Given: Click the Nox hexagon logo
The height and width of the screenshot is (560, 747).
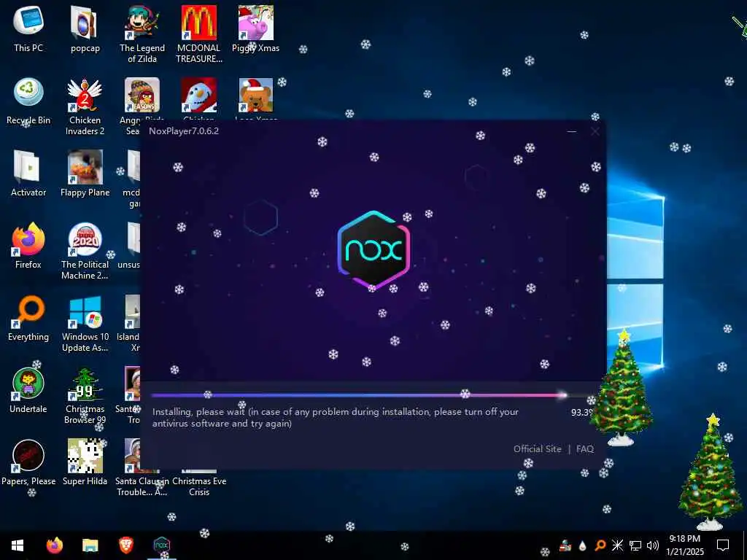Looking at the screenshot, I should (373, 250).
